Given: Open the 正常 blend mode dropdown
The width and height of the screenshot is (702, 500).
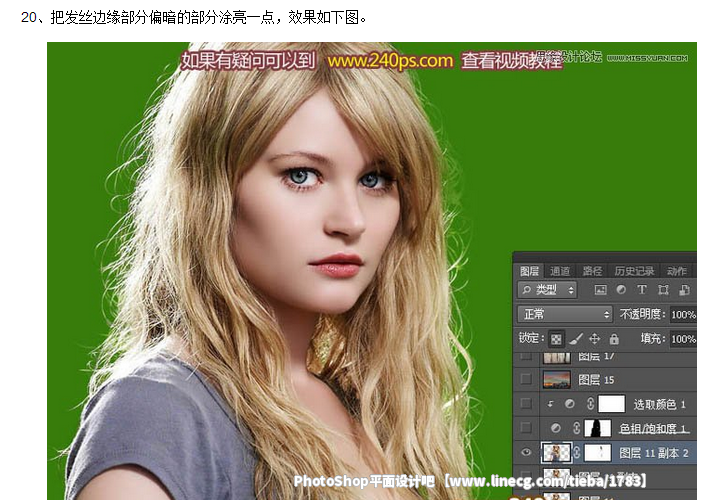Looking at the screenshot, I should click(565, 314).
